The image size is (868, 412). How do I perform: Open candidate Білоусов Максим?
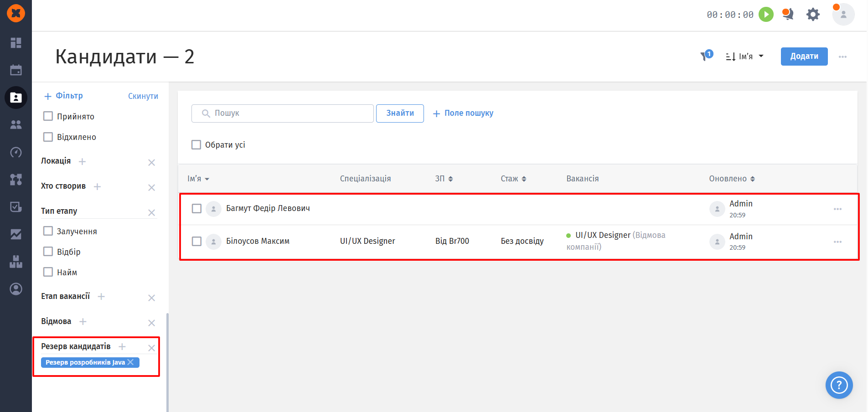(258, 241)
